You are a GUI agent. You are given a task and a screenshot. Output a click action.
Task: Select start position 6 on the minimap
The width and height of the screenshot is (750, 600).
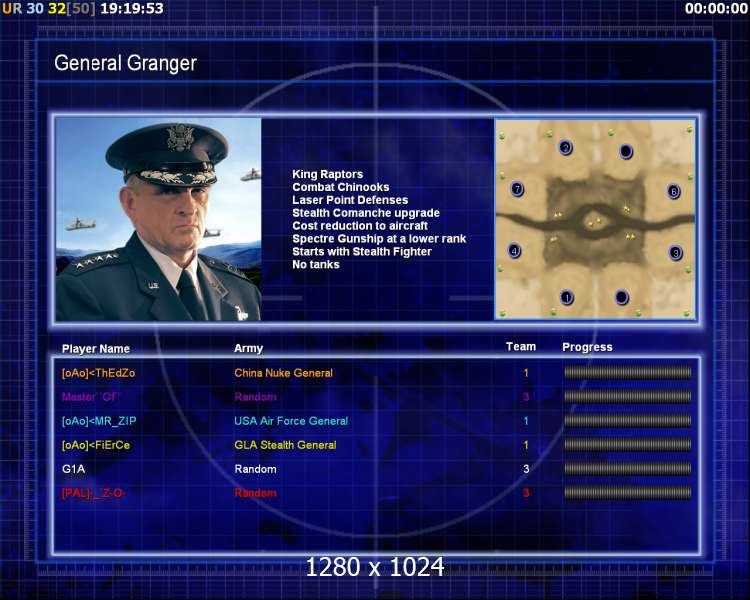(673, 192)
